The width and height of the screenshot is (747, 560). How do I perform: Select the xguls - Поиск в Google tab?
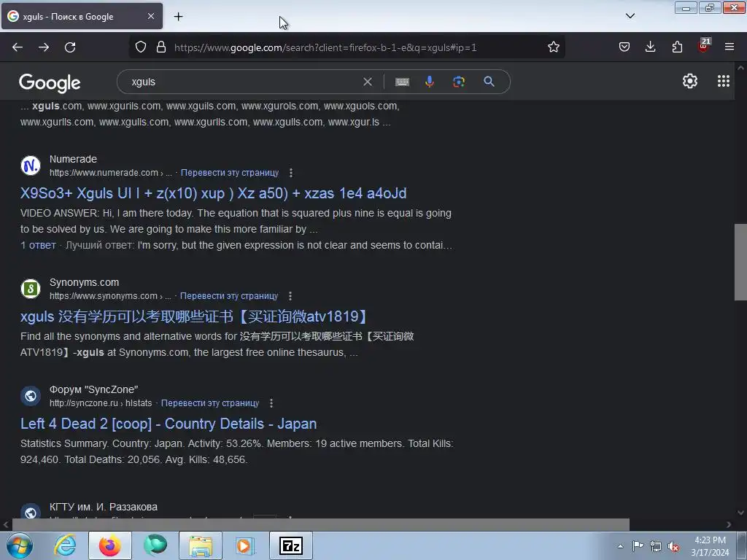click(82, 16)
